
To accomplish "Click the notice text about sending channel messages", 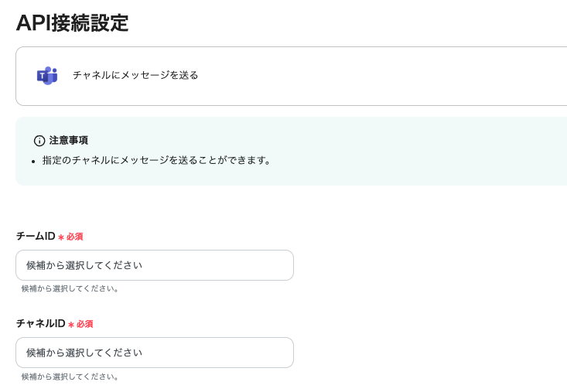I will [x=157, y=161].
